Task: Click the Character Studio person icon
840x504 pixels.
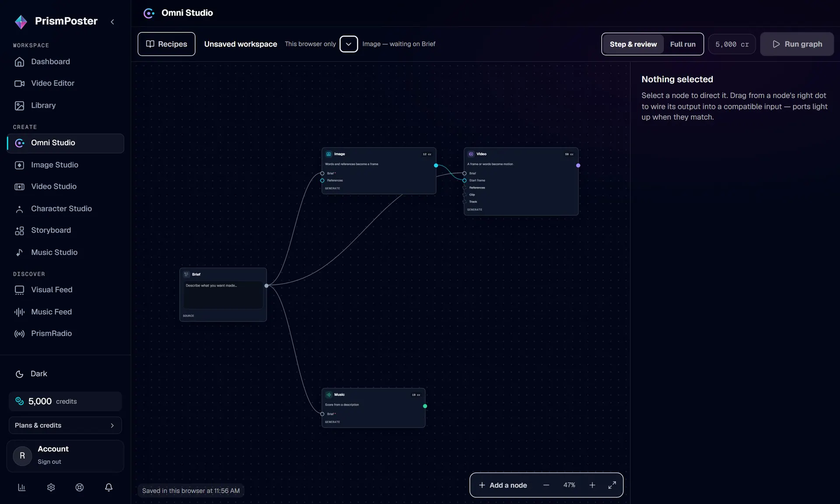Action: [19, 209]
